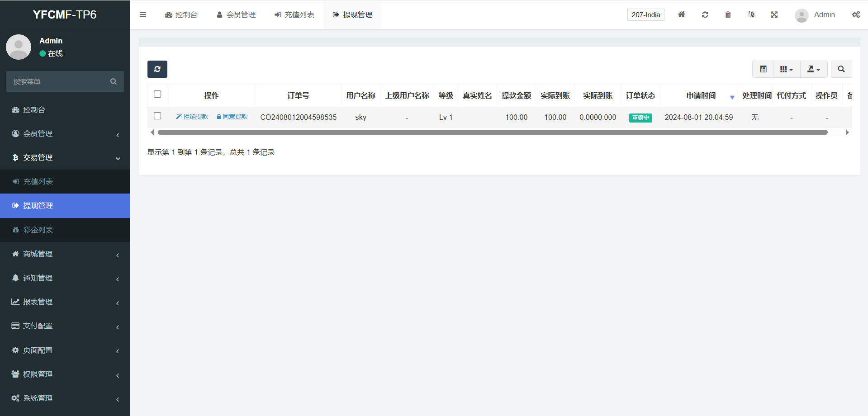
Task: Expand the 会员管理 sidebar menu
Action: point(65,134)
